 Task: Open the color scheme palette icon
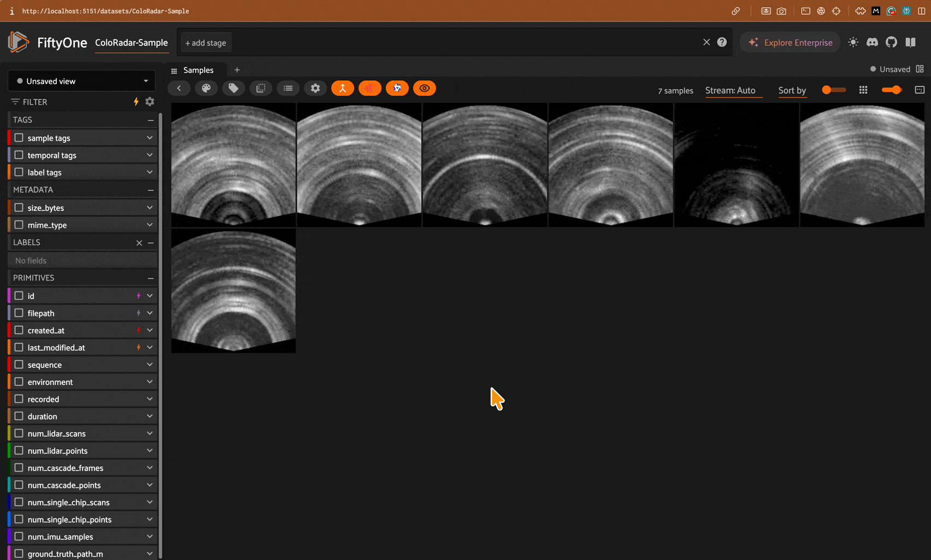(x=206, y=88)
